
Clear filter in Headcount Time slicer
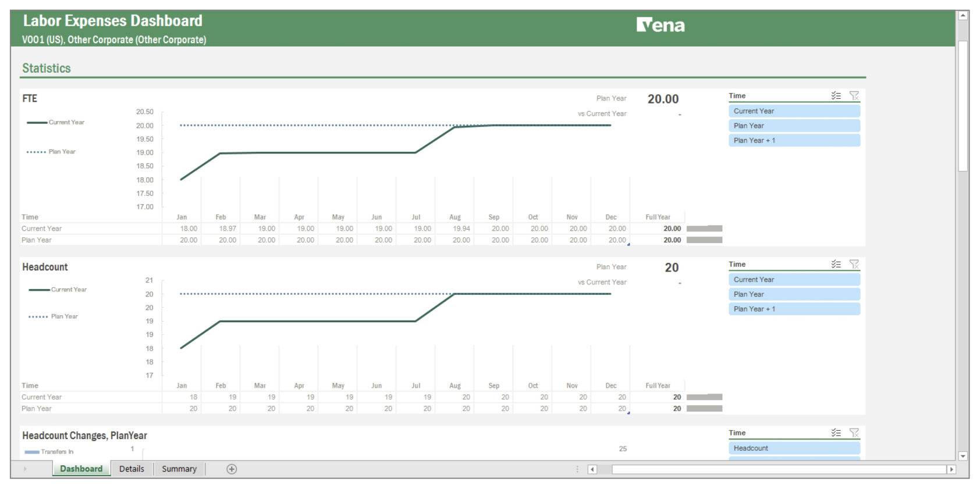pos(854,264)
